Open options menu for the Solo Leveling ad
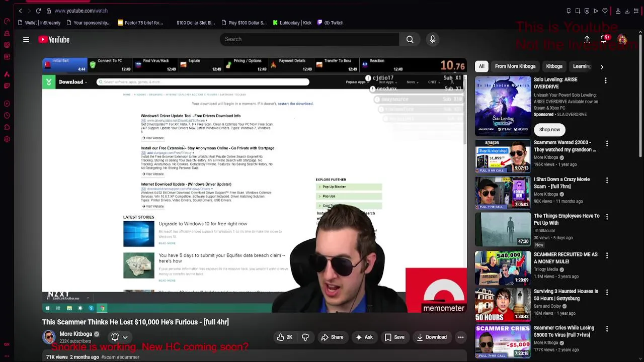This screenshot has width=644, height=362. [x=606, y=80]
